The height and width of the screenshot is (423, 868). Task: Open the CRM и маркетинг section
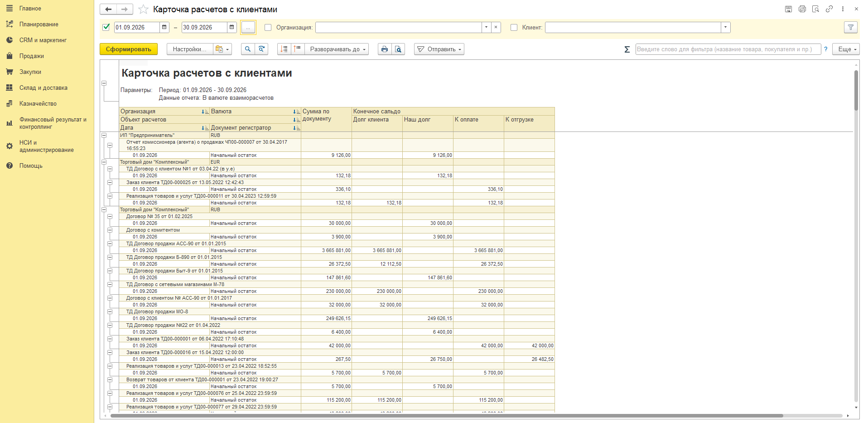[43, 40]
